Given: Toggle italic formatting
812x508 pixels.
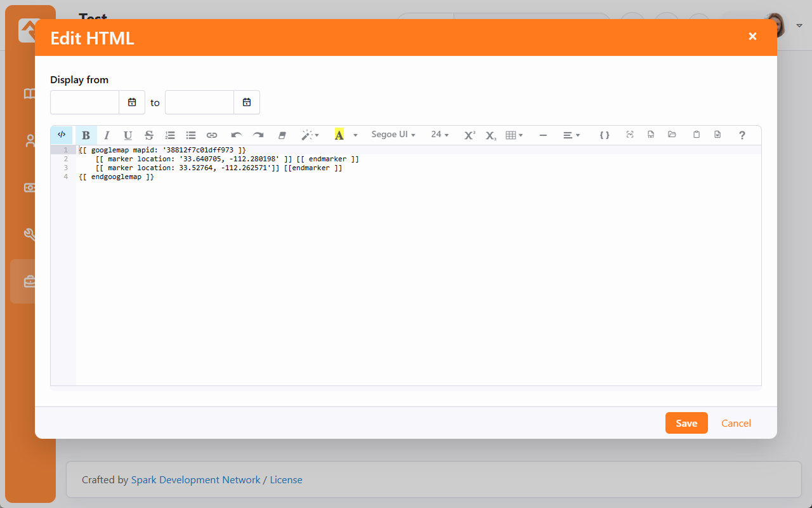Looking at the screenshot, I should point(107,135).
